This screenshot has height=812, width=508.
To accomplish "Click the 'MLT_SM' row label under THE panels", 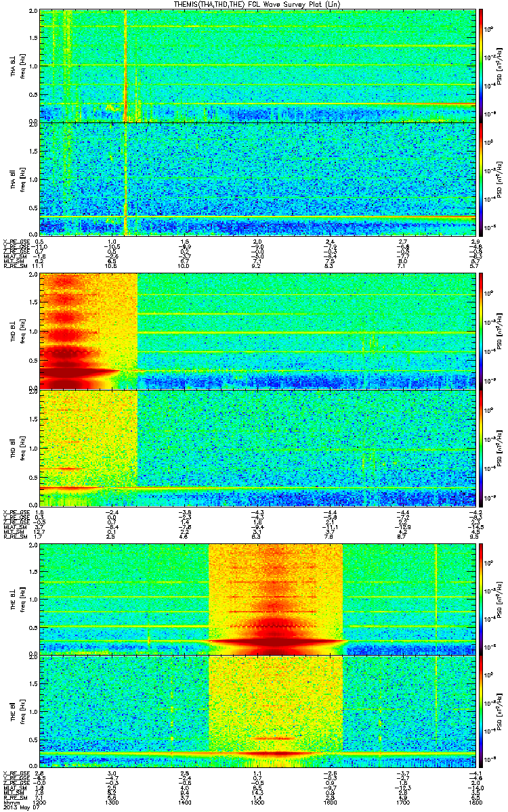I will pos(13,794).
